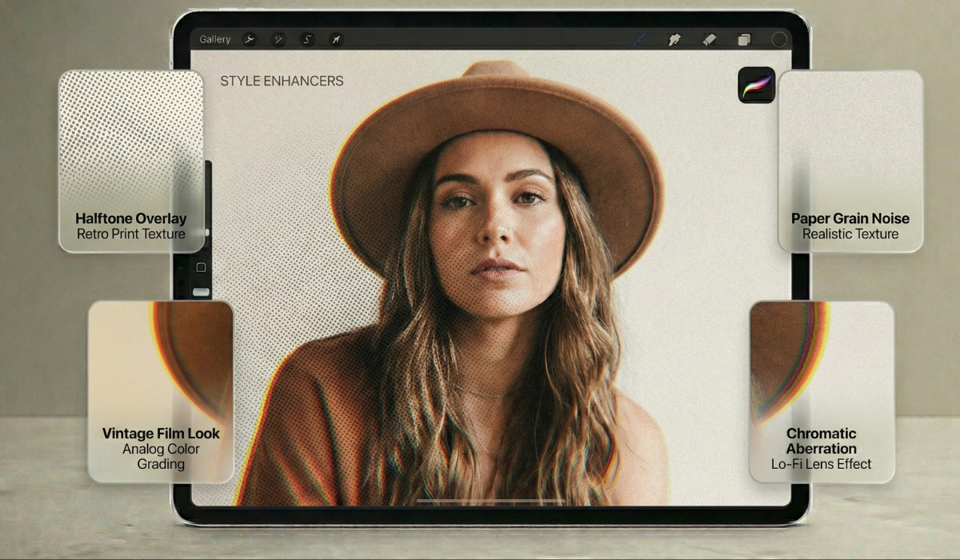Return to the Gallery

(214, 39)
